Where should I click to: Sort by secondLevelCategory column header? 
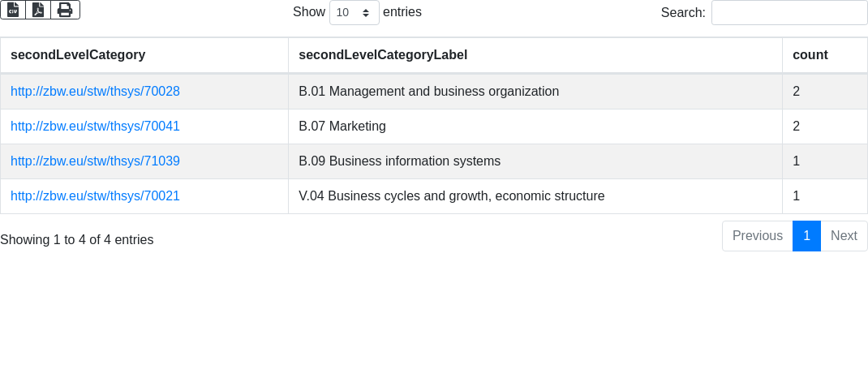coord(78,55)
